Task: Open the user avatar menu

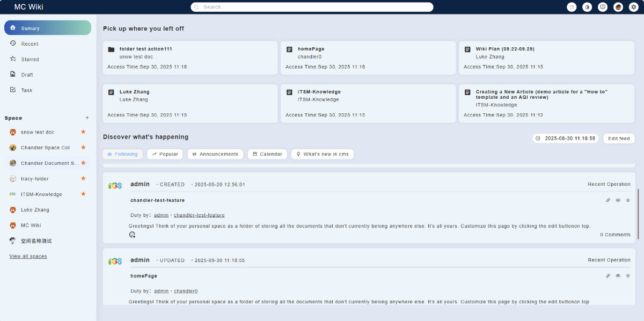Action: (x=619, y=7)
